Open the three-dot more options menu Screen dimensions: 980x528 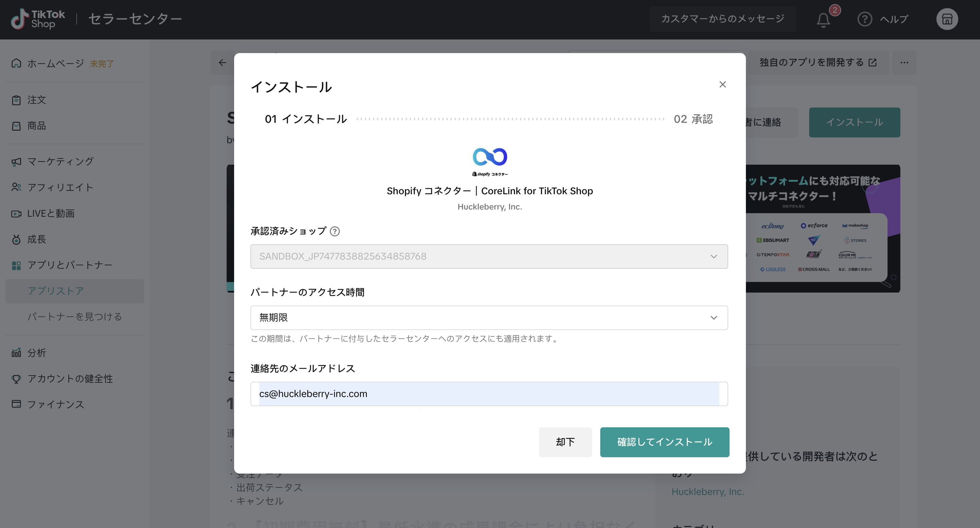[904, 63]
